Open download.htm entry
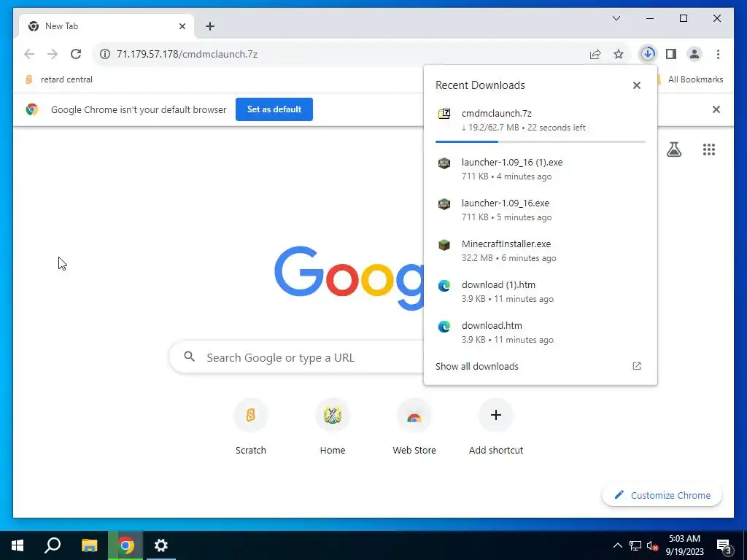Screen dimensions: 747x560 [541, 332]
